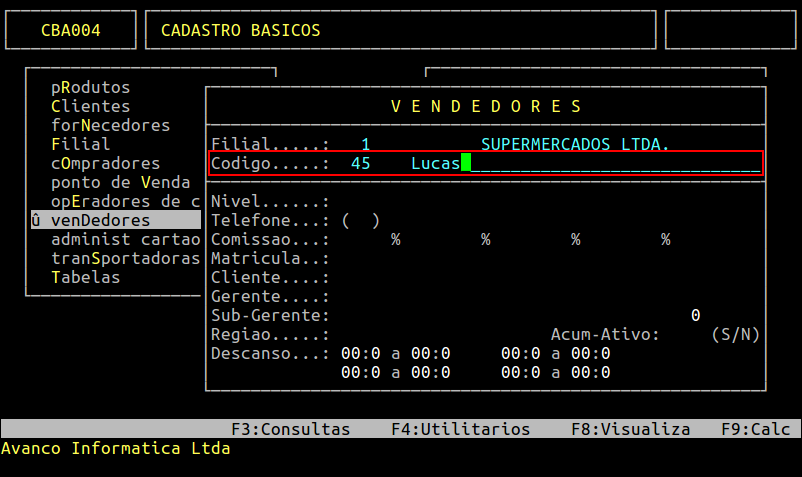Click the Nivel field label
The image size is (802, 477).
point(270,201)
